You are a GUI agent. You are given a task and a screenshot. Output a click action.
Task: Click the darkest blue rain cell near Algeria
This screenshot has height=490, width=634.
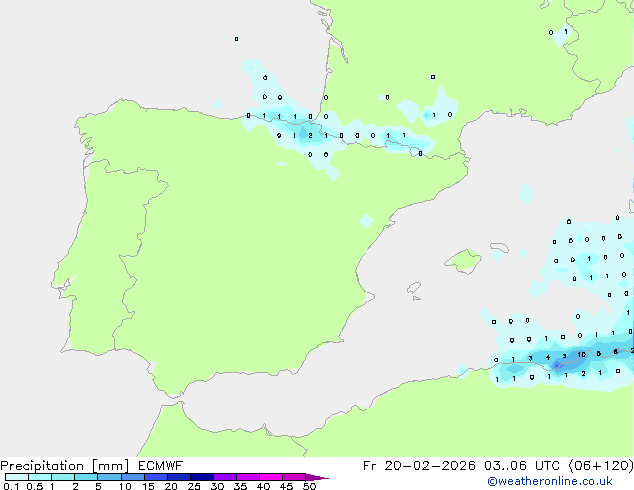tap(557, 365)
